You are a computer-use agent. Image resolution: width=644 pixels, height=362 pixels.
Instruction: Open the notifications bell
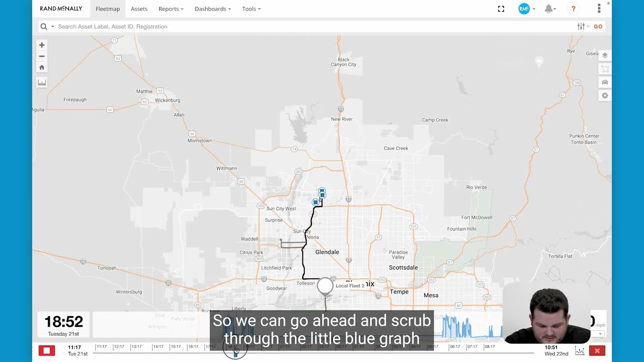tap(549, 9)
